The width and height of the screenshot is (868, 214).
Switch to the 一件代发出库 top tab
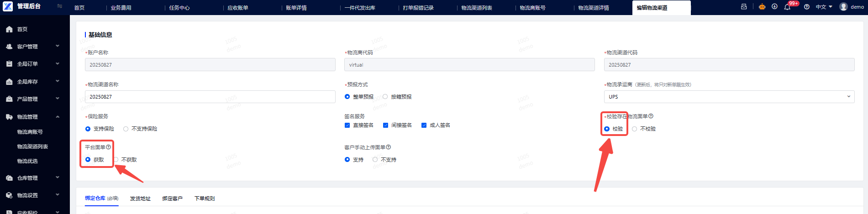pos(360,8)
